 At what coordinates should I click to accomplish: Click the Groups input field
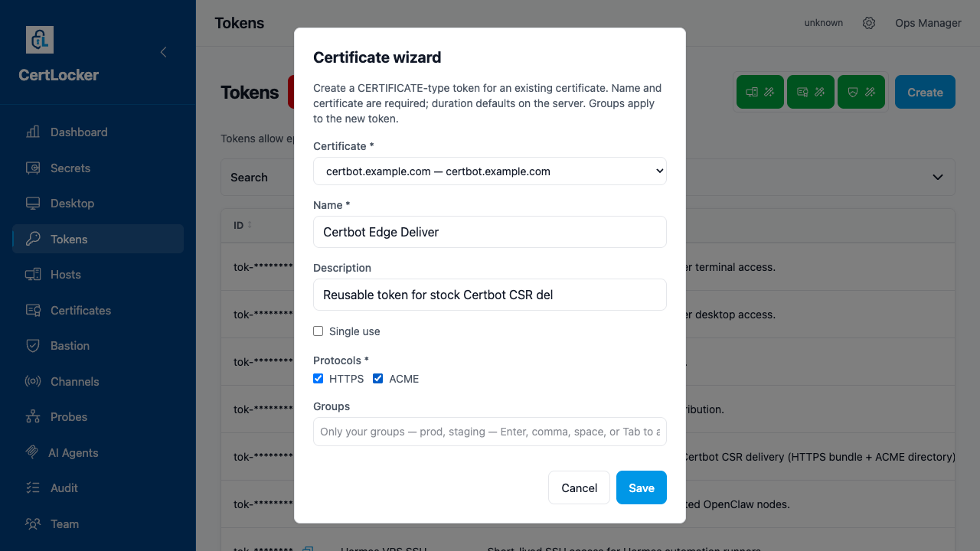[x=490, y=432]
